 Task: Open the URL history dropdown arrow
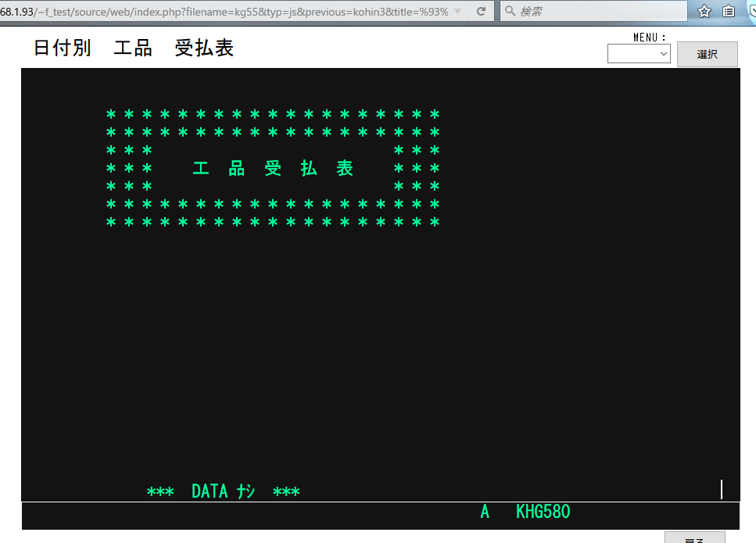pyautogui.click(x=458, y=12)
